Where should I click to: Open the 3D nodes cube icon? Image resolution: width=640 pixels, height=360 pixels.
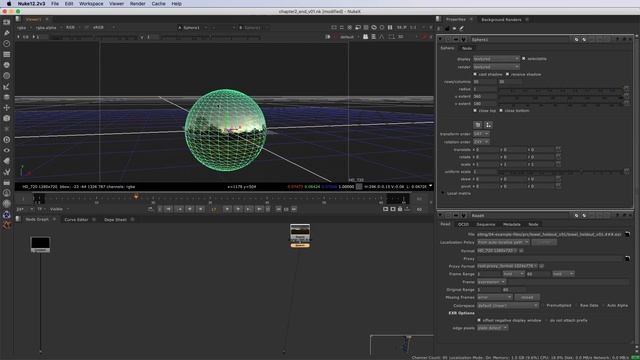click(7, 118)
